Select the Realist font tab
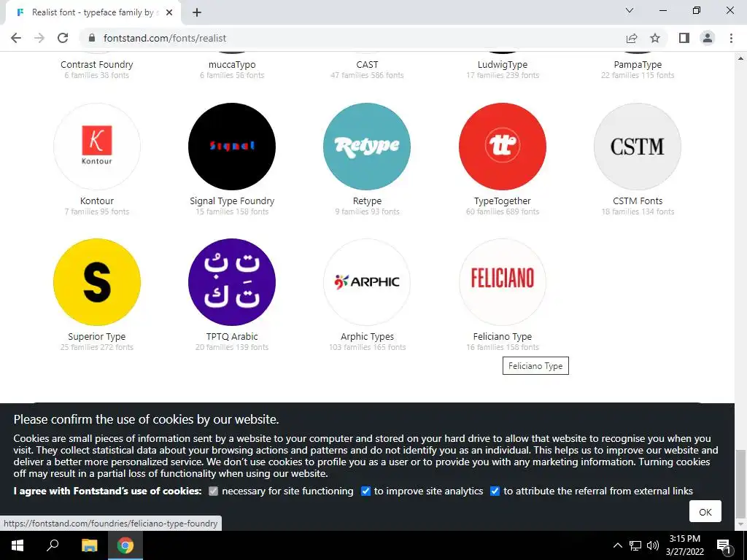This screenshot has height=560, width=747. pyautogui.click(x=93, y=12)
